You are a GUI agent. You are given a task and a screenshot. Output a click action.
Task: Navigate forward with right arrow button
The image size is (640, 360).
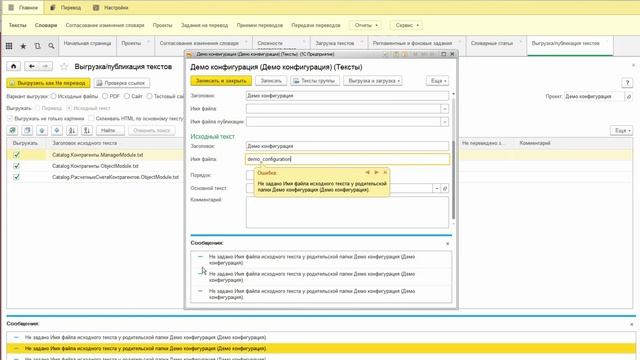click(45, 66)
